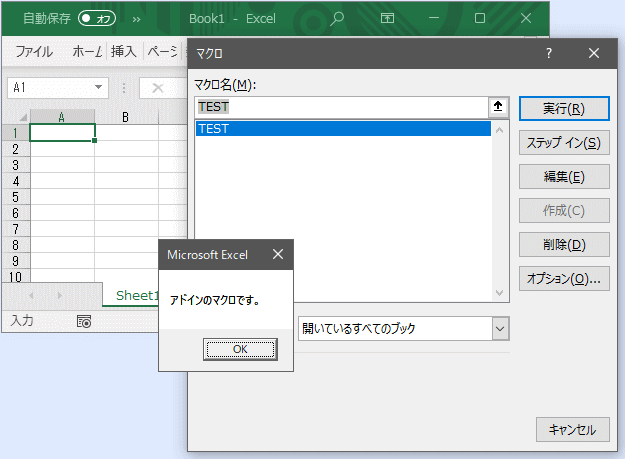Viewport: 625px width, 459px height.
Task: Click macro list scrollbar down arrow
Action: 499,293
